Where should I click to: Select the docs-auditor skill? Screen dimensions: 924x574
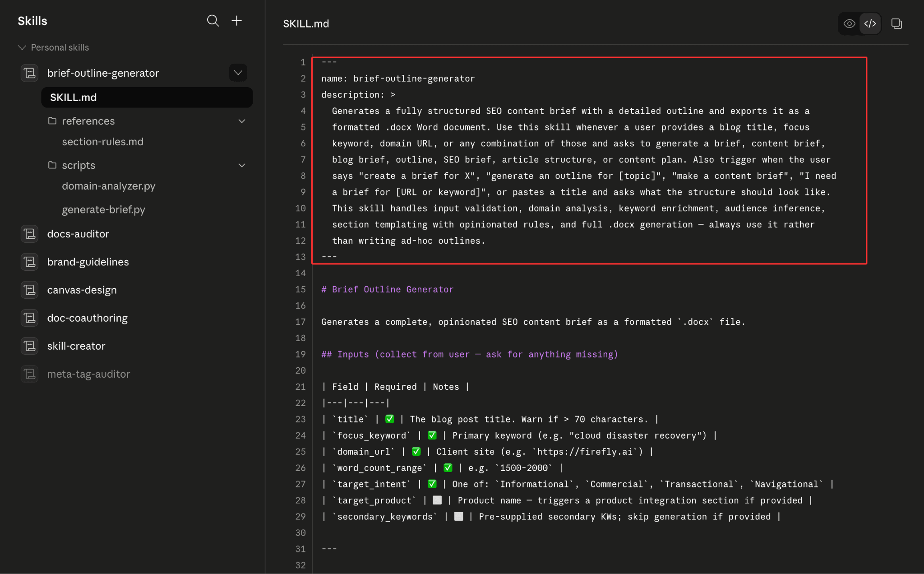(x=78, y=234)
